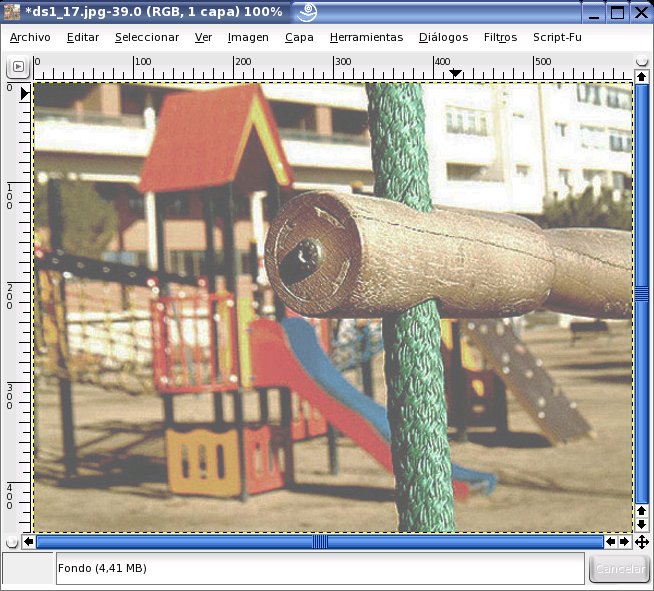
Task: Open the Ver menu
Action: 203,38
